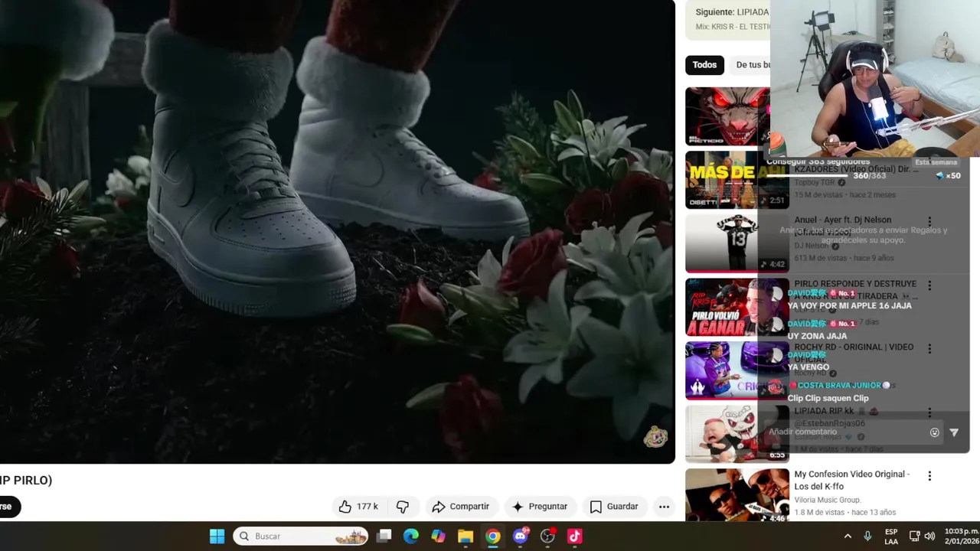Open the clock showing 10:03 p.m.

click(960, 536)
